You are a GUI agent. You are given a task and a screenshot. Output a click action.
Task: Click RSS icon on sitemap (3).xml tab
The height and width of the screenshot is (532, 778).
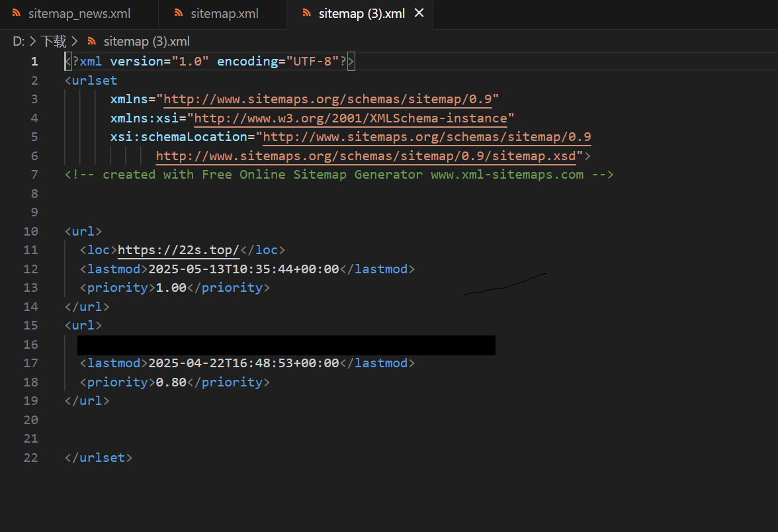pos(307,13)
